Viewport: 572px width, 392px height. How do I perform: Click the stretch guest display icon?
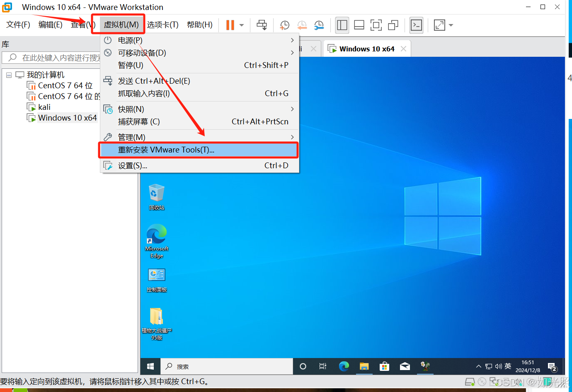coord(439,25)
